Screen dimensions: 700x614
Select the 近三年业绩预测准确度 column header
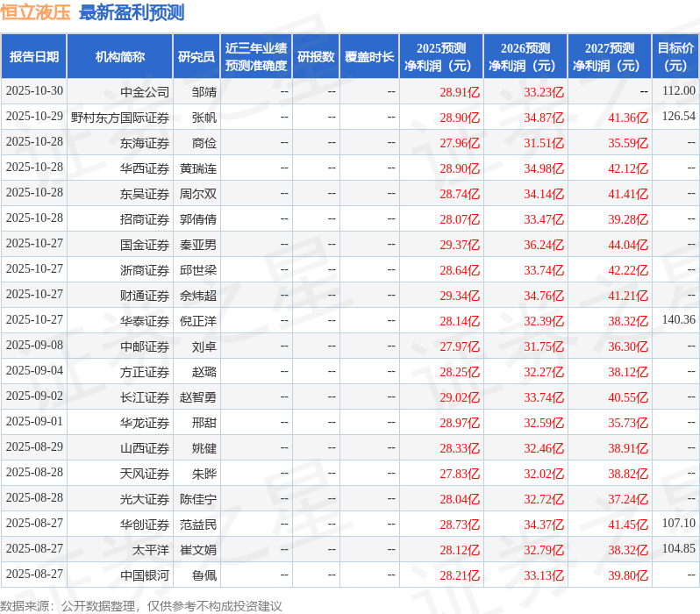(256, 57)
